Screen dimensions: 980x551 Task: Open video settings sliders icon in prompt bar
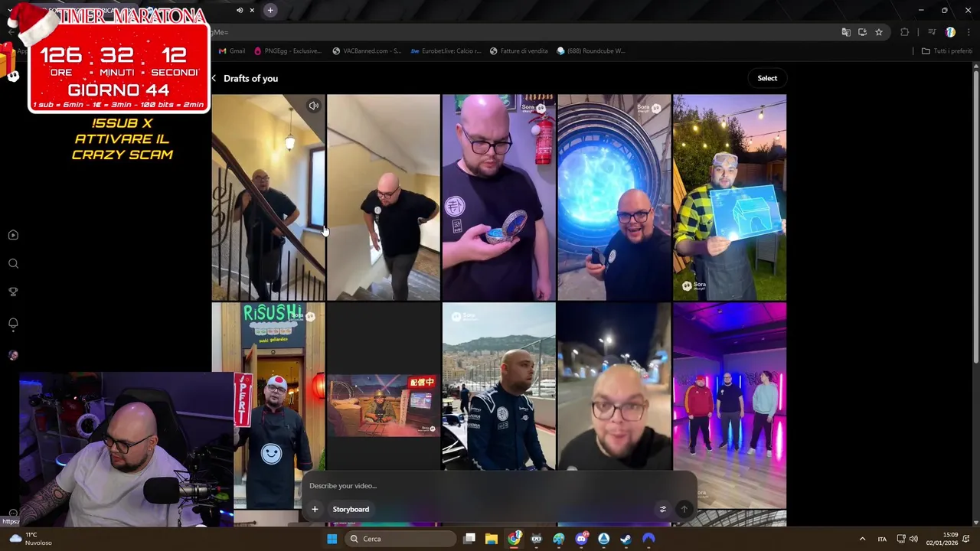(x=663, y=509)
